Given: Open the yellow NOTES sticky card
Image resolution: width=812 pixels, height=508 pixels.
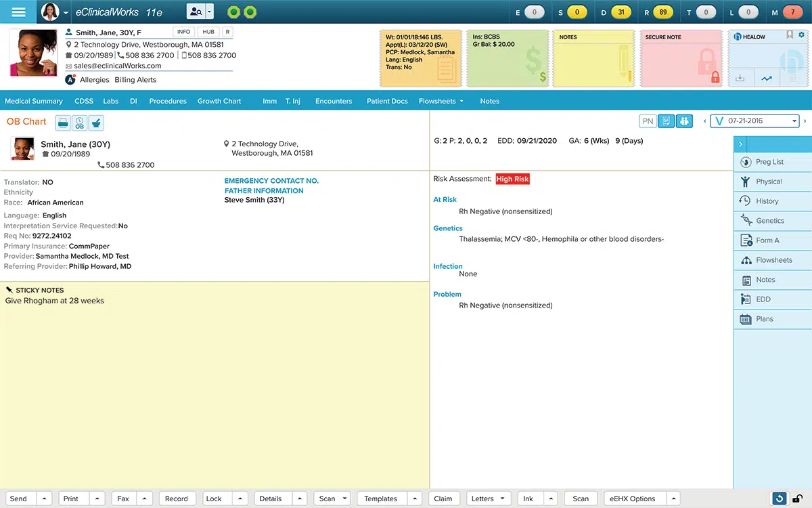Looking at the screenshot, I should coord(593,58).
